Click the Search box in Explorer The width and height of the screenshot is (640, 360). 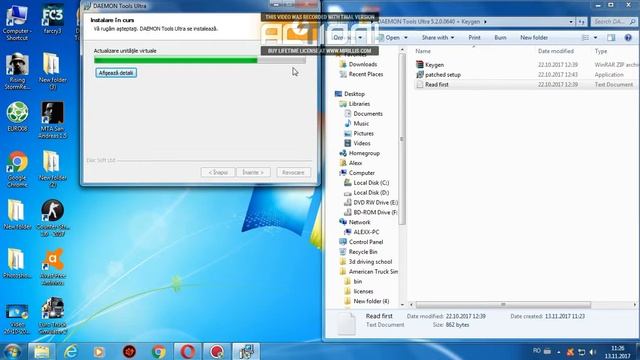(614, 22)
